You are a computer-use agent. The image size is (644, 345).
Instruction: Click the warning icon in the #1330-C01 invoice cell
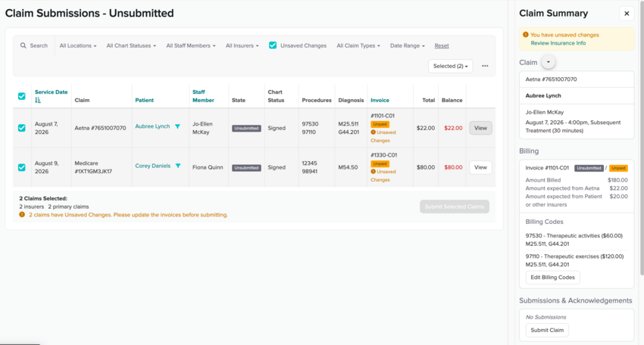[x=373, y=172]
